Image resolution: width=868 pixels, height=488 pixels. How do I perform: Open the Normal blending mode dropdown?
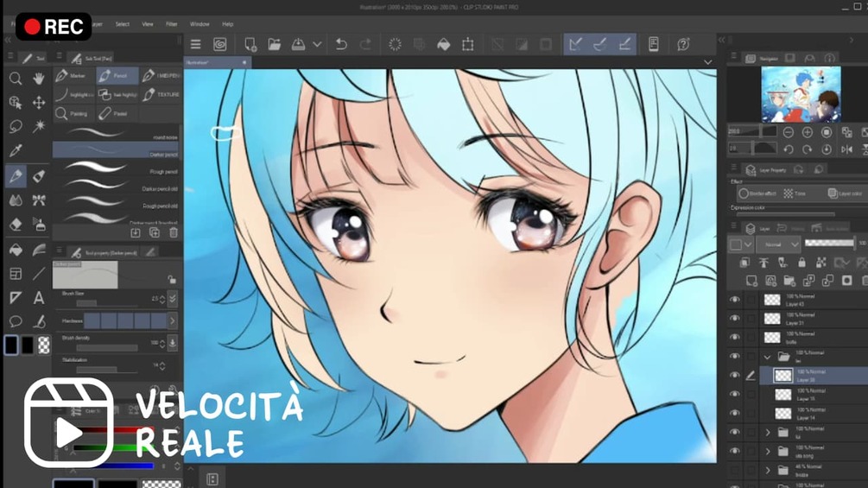[779, 244]
